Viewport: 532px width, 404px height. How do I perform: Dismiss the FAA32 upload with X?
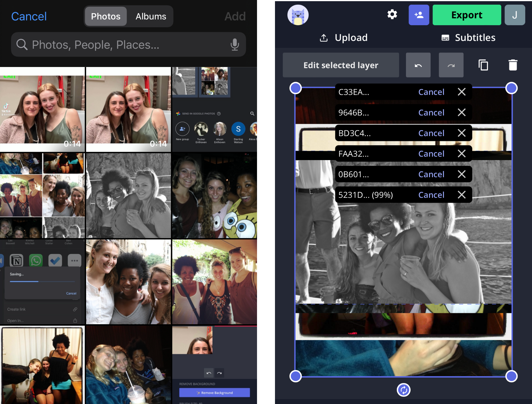[x=462, y=154]
